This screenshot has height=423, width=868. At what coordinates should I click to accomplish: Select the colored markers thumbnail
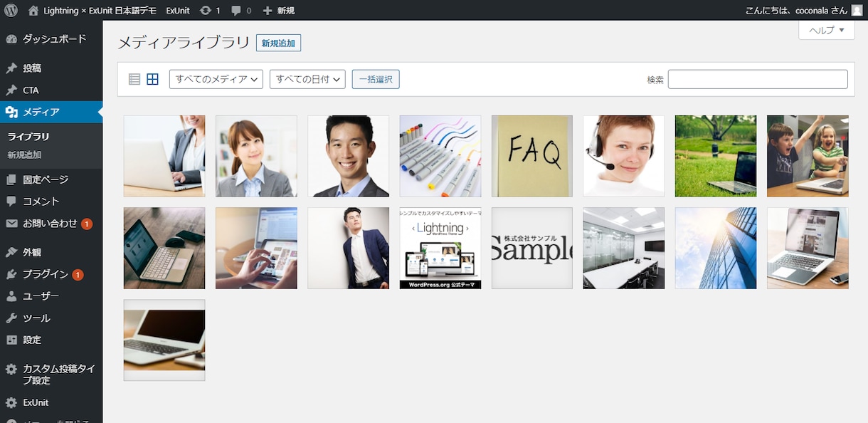[440, 156]
